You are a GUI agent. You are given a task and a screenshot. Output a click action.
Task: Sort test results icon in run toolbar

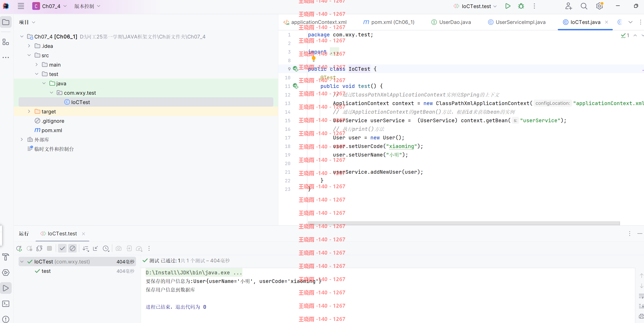click(86, 249)
